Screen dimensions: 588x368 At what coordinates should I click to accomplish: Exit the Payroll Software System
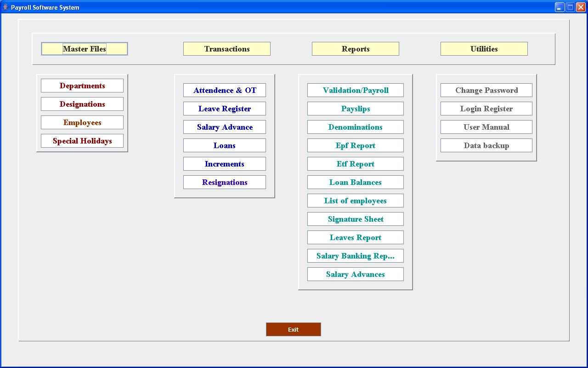pyautogui.click(x=293, y=329)
